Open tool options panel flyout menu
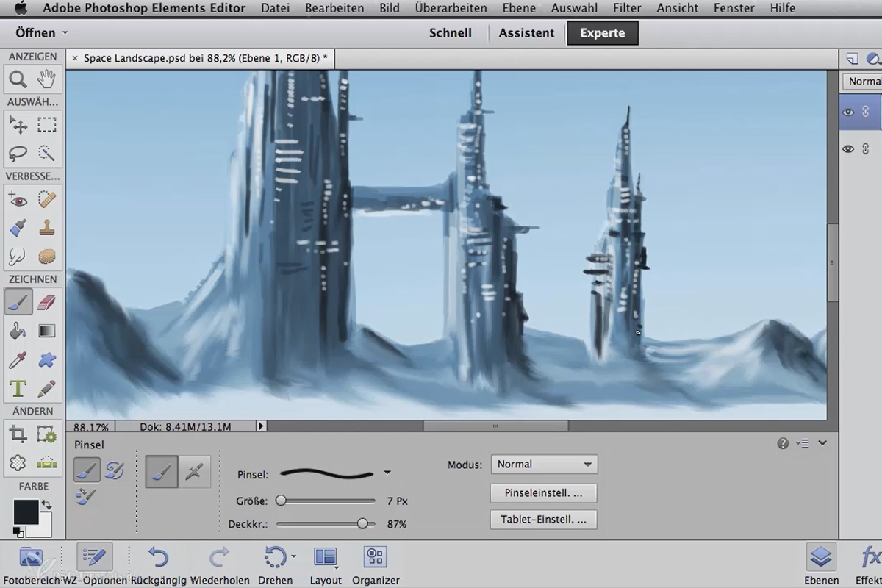 803,443
